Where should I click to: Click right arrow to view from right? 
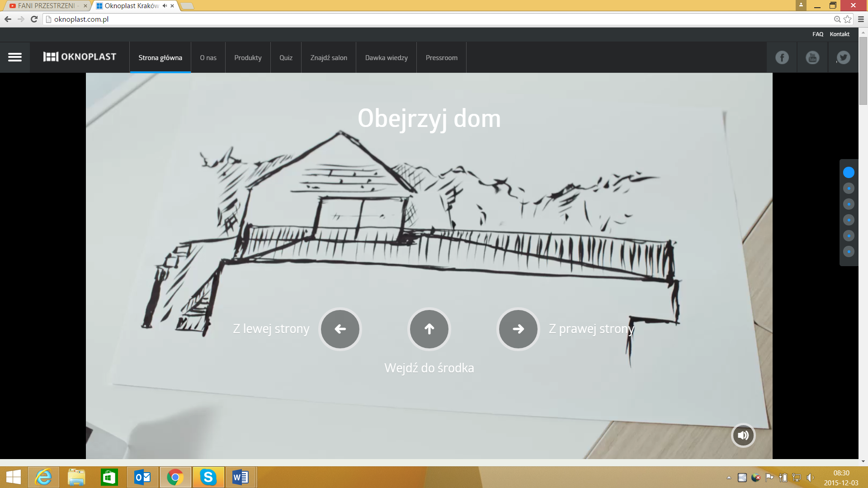[518, 329]
